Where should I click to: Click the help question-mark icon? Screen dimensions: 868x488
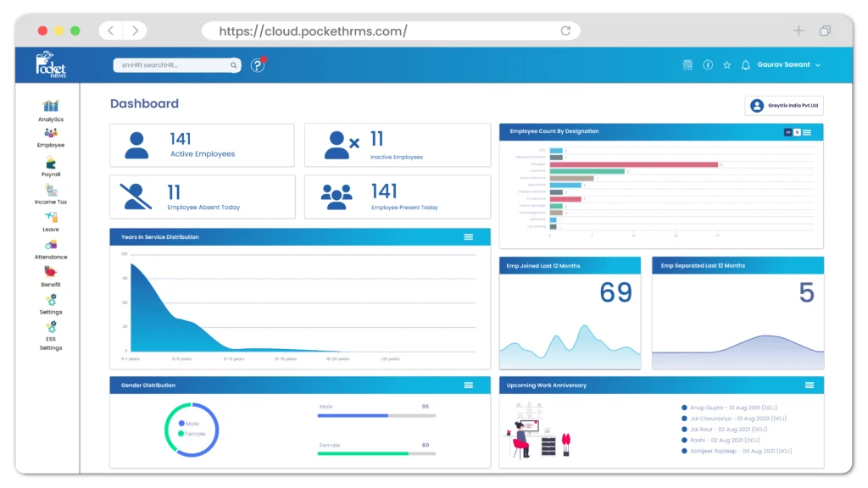click(x=257, y=65)
